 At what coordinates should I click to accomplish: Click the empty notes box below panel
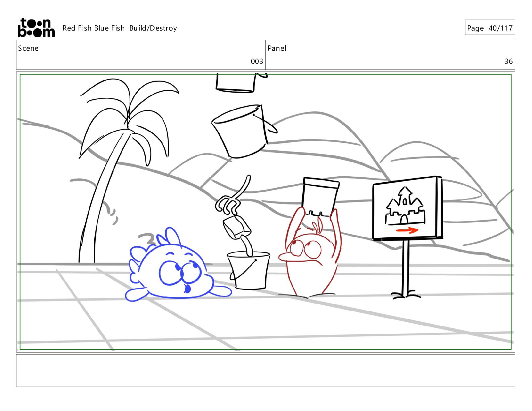point(265,371)
